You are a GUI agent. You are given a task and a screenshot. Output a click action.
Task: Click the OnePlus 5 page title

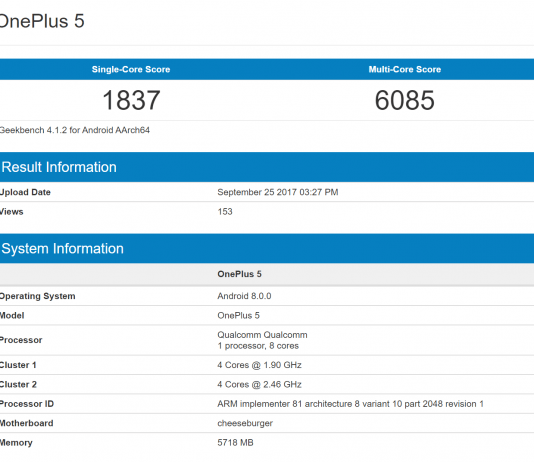(x=42, y=21)
